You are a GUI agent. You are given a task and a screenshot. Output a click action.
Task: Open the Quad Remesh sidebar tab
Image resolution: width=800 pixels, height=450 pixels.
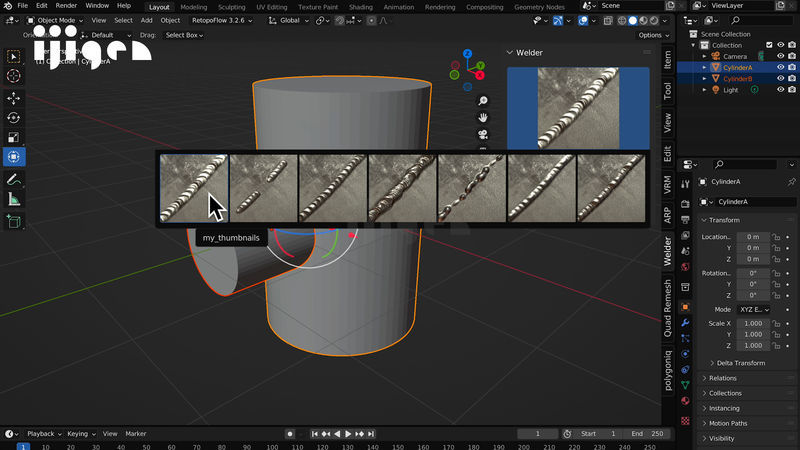[668, 307]
